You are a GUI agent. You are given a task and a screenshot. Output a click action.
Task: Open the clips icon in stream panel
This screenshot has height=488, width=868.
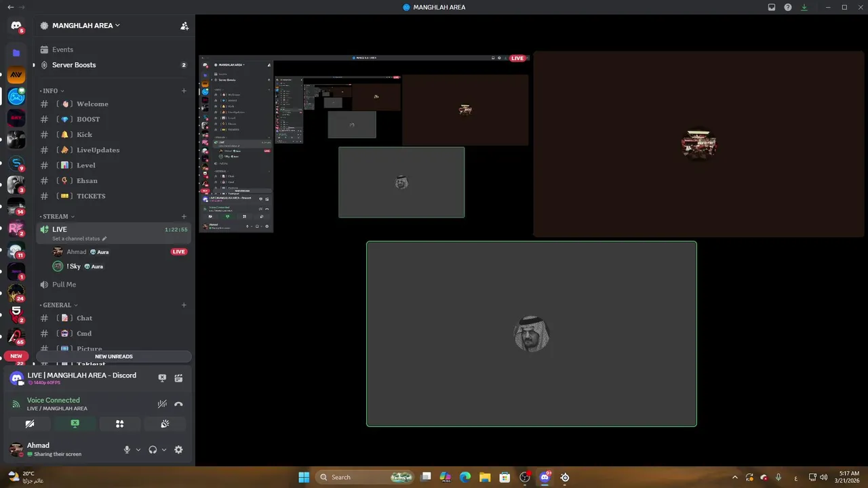pos(178,378)
